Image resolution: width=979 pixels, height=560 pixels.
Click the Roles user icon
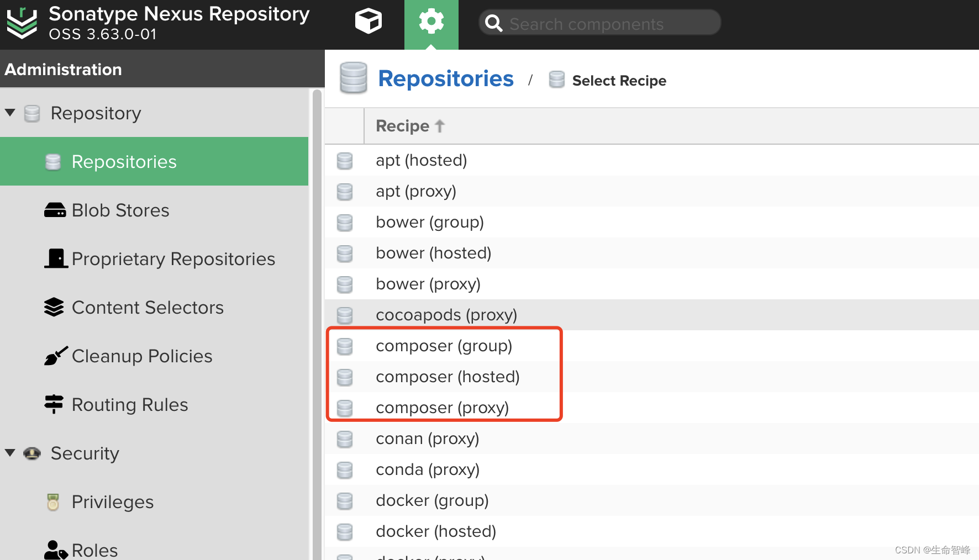tap(56, 550)
